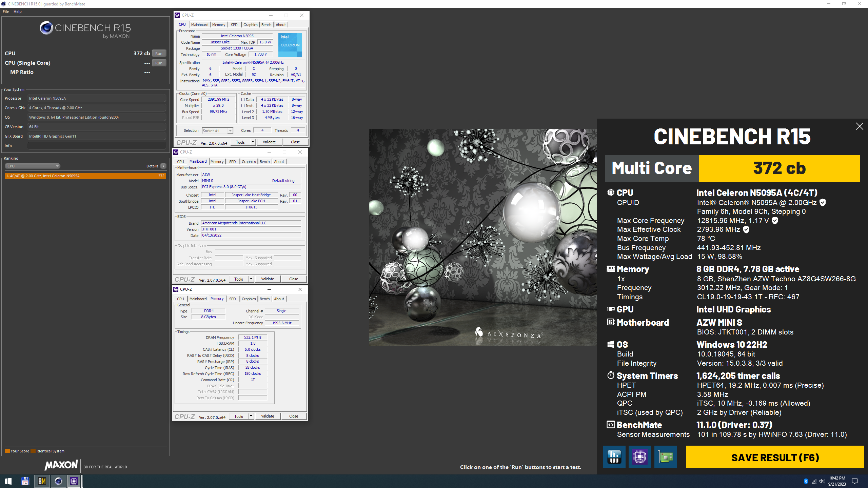Open the File menu in Cinebench

point(6,12)
